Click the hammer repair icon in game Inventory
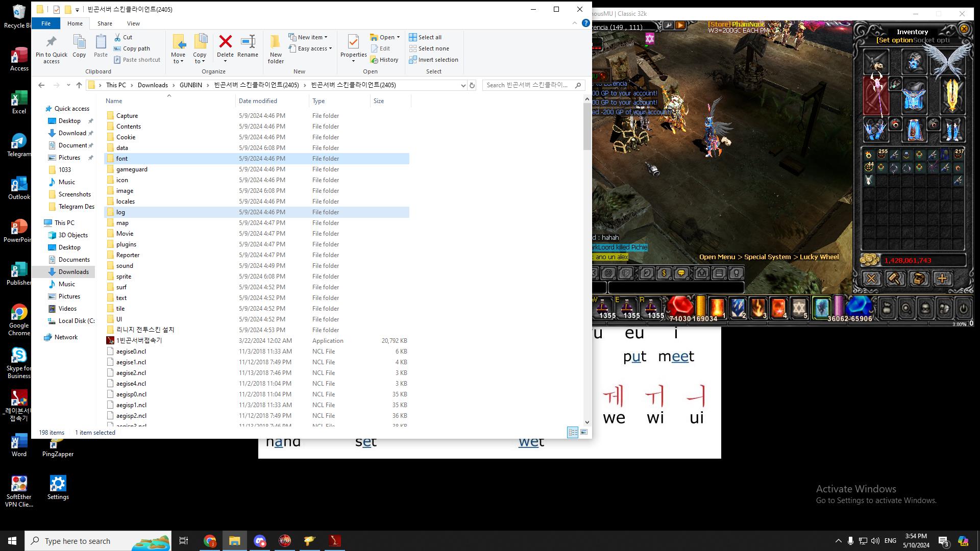The height and width of the screenshot is (551, 980). pyautogui.click(x=895, y=279)
